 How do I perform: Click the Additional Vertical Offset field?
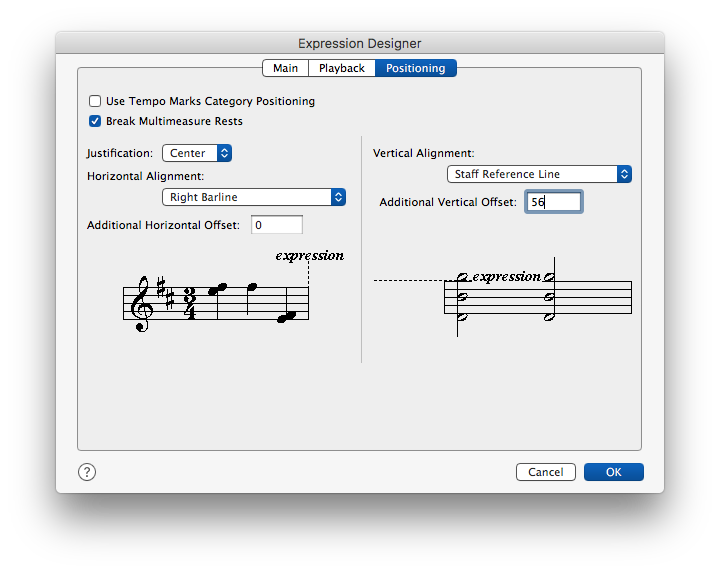(x=554, y=202)
